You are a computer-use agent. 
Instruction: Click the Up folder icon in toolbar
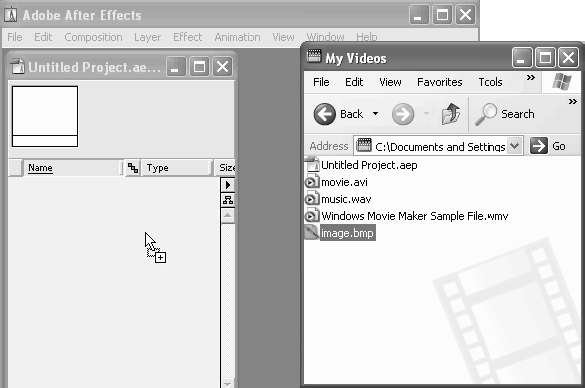451,113
